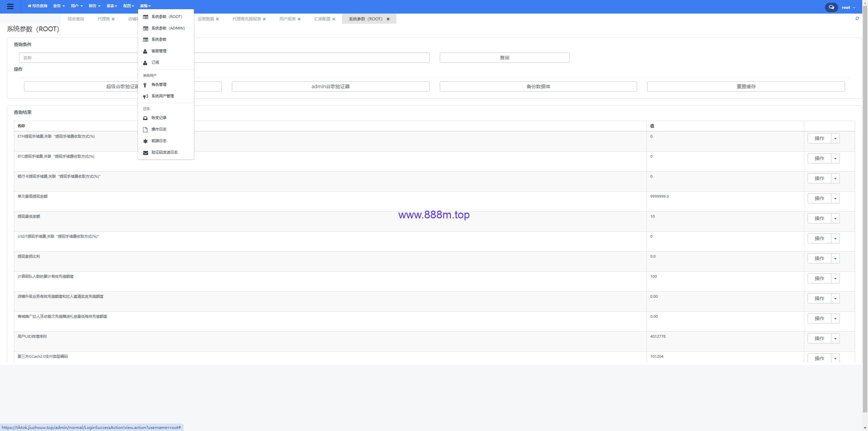
Task: Close the 汇率配置 tab
Action: (x=334, y=19)
